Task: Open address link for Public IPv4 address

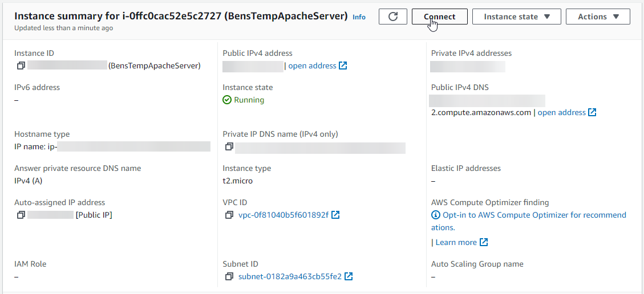Action: tap(313, 66)
